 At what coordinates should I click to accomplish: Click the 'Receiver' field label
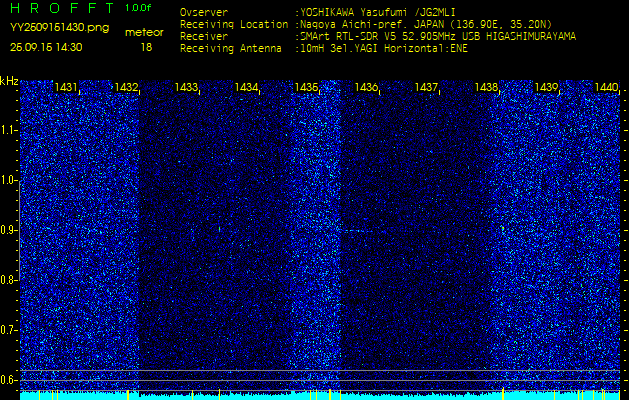coord(204,37)
